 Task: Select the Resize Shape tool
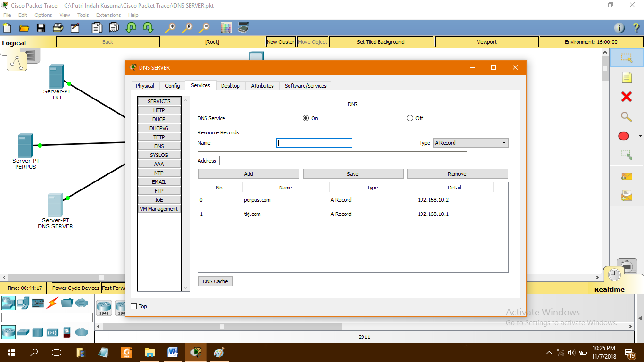point(627,154)
